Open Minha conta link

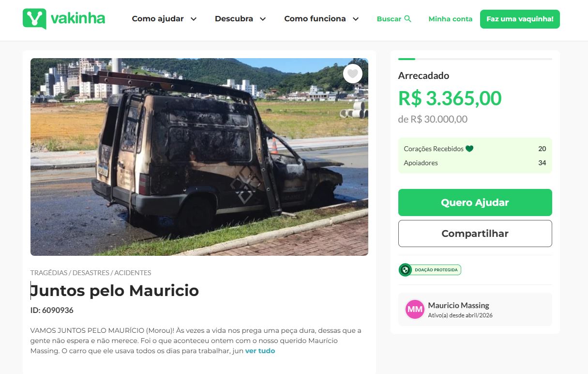(x=450, y=19)
